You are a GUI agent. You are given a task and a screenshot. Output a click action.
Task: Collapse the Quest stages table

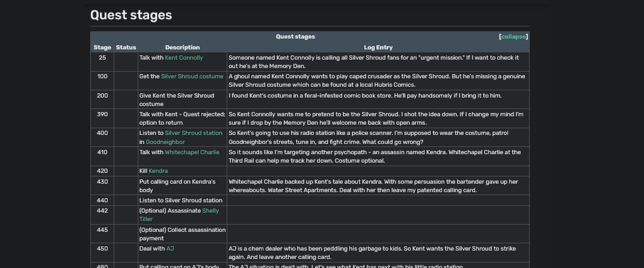[x=513, y=37]
